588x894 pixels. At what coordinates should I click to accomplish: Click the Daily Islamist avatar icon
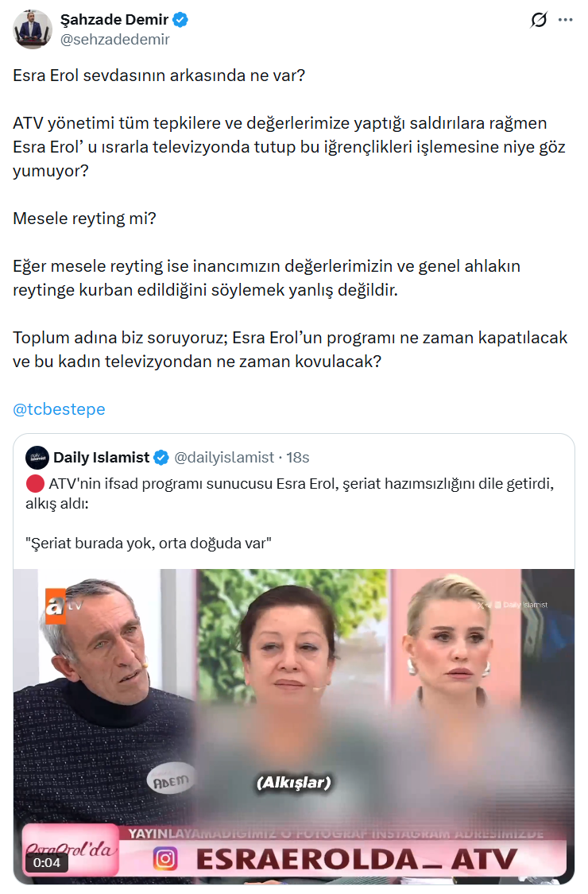(37, 457)
